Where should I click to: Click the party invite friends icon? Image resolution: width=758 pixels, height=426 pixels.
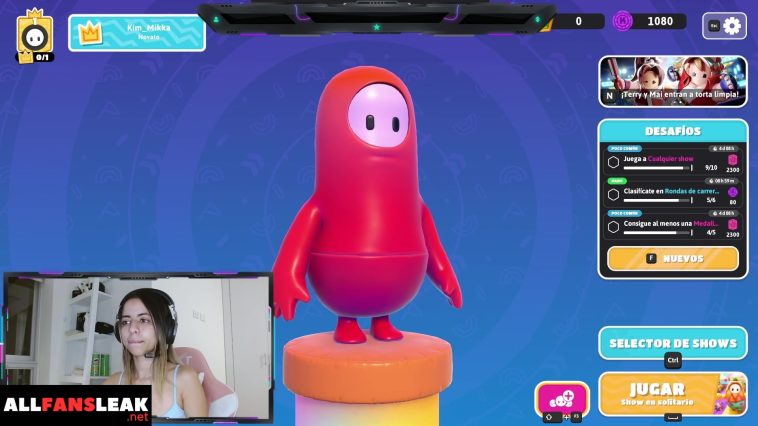(561, 398)
